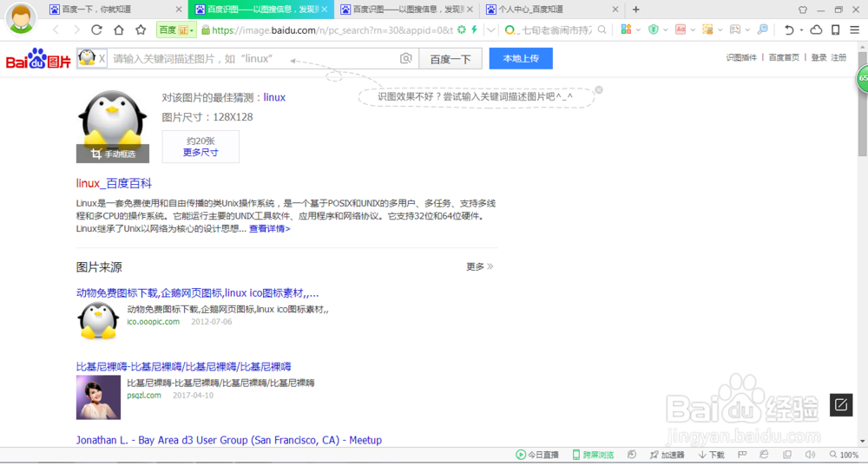Click the green circular arrows icon in address bar
Viewport: 868px width, 466px height.
coord(462,30)
